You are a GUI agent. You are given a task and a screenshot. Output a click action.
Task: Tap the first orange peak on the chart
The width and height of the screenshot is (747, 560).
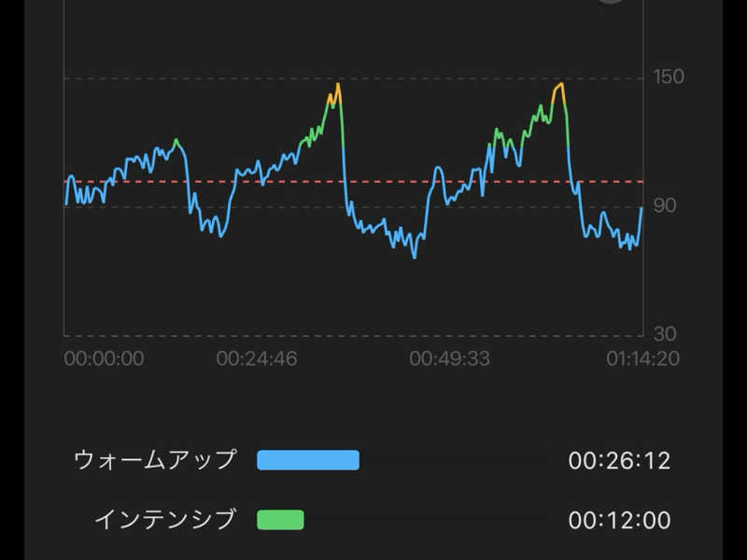336,86
